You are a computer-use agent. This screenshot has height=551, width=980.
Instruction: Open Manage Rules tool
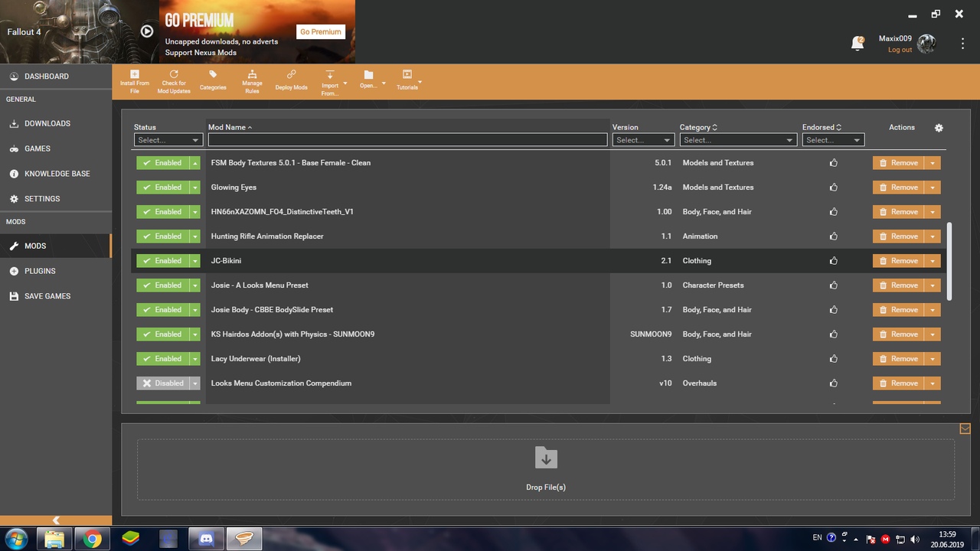[252, 81]
